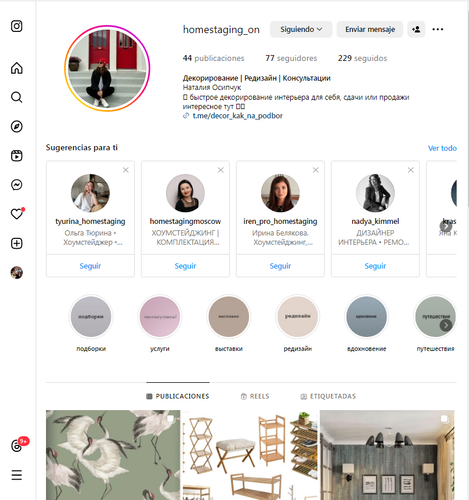Open the услуги story highlight
The image size is (469, 500).
click(160, 317)
